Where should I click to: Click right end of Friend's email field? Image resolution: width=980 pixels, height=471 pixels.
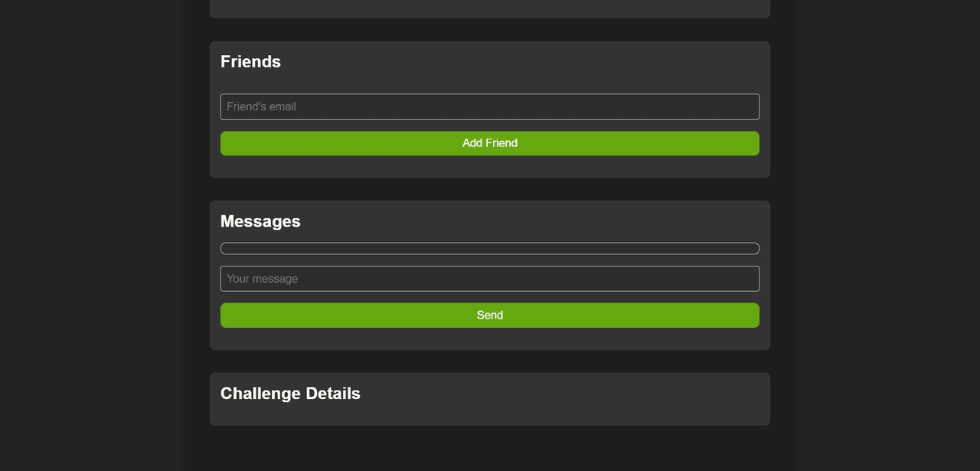pyautogui.click(x=746, y=107)
